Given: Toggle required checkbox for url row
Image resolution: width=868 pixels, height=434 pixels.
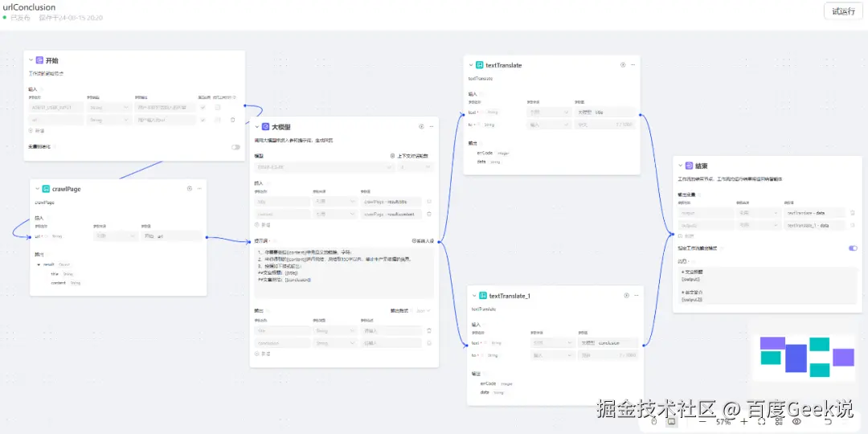Looking at the screenshot, I should point(203,120).
